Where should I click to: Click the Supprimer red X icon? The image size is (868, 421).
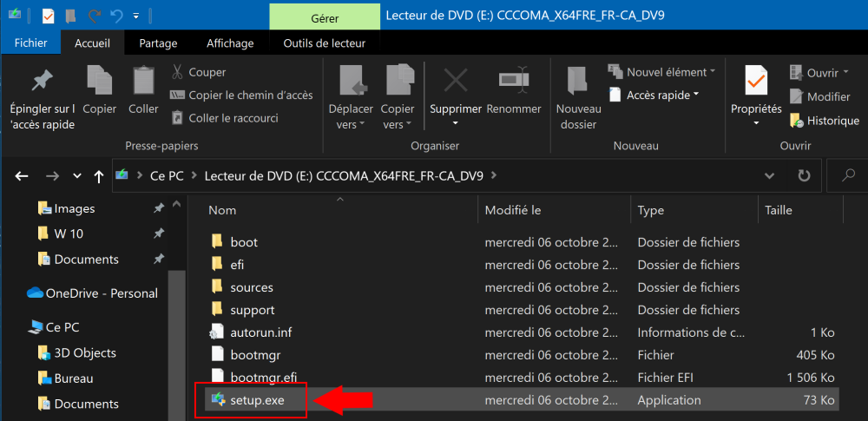click(456, 82)
